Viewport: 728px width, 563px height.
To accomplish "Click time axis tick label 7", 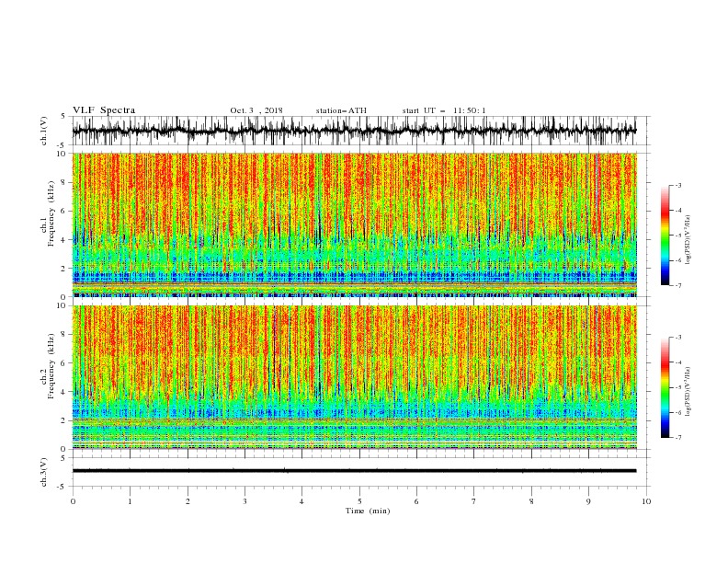I will coord(474,501).
